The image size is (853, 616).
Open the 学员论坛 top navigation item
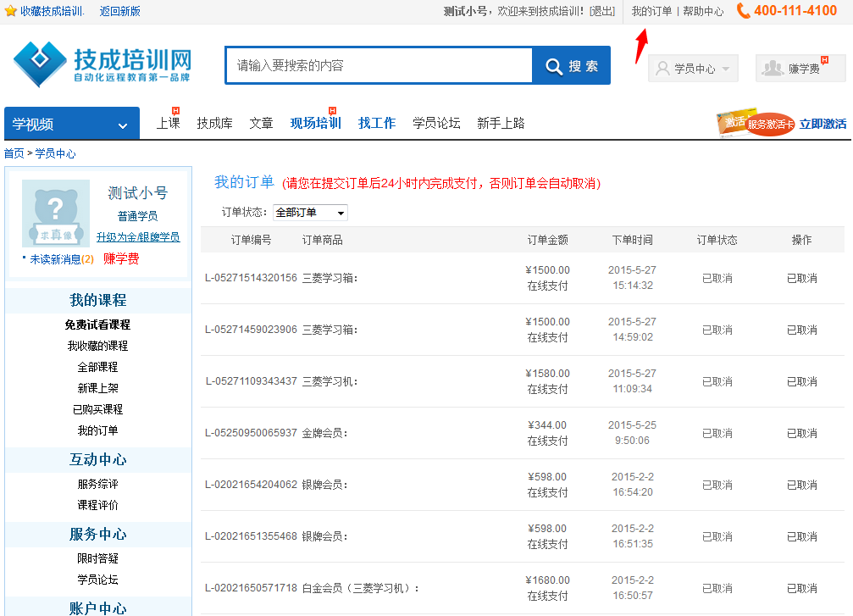tap(436, 123)
